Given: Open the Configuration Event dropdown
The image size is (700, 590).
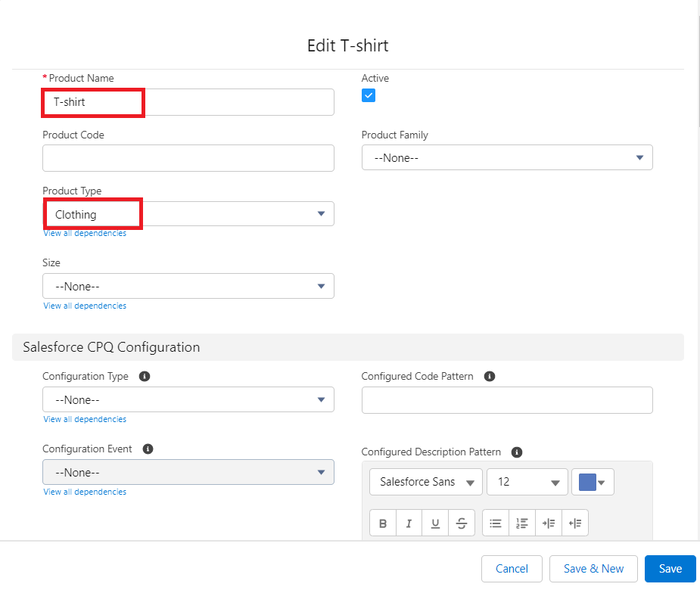Looking at the screenshot, I should click(x=188, y=472).
